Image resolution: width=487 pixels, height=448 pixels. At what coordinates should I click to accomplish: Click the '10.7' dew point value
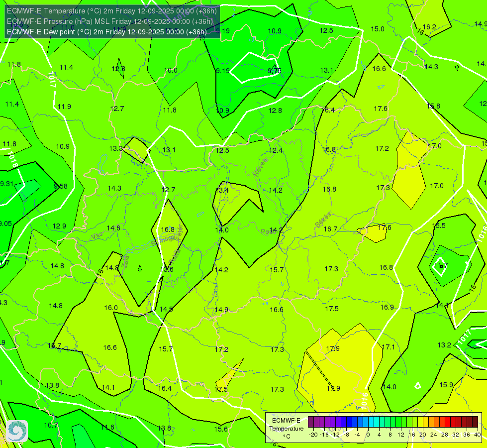click(x=51, y=425)
